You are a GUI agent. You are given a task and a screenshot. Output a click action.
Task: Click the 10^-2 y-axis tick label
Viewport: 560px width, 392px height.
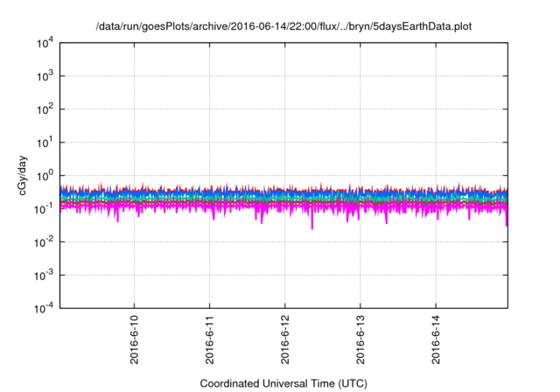click(x=45, y=242)
